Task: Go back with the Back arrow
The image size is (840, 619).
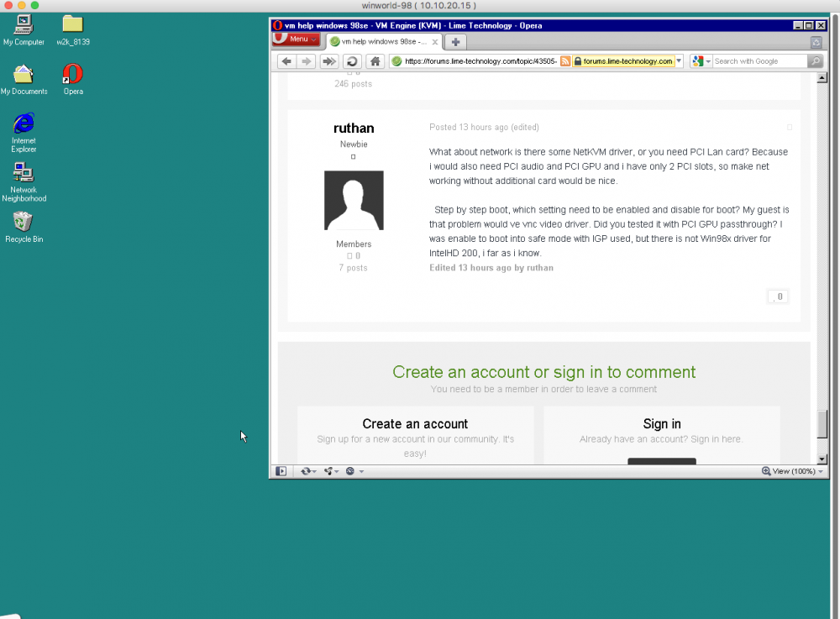Action: click(x=286, y=61)
